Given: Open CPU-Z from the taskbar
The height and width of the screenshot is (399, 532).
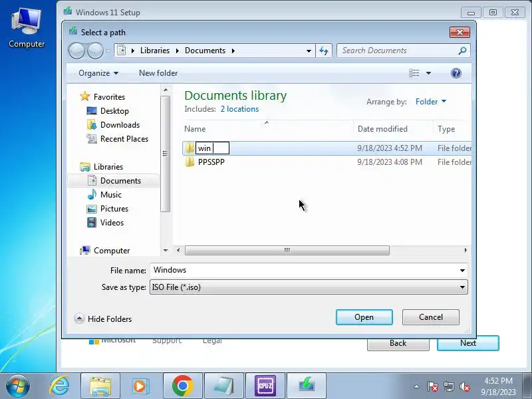Looking at the screenshot, I should tap(265, 386).
